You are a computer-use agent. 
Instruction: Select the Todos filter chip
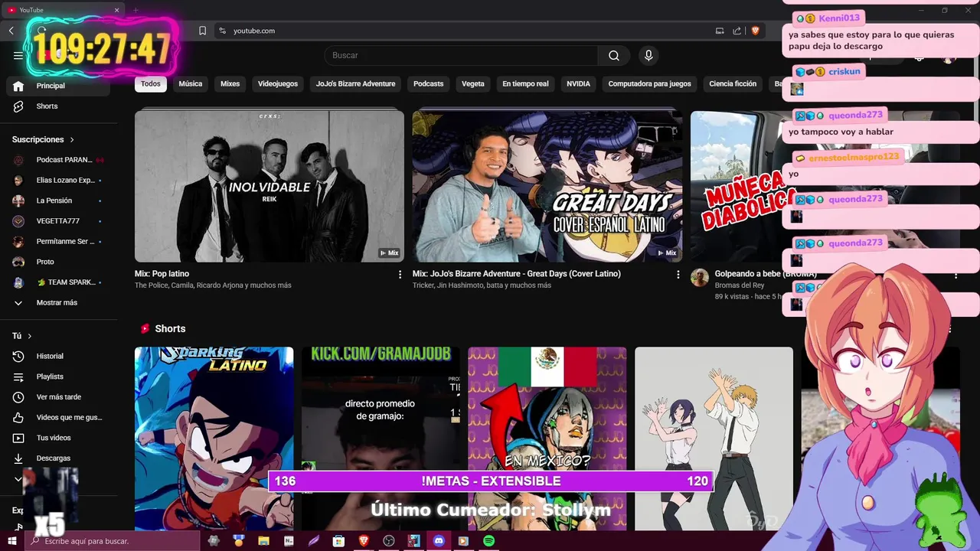tap(151, 84)
